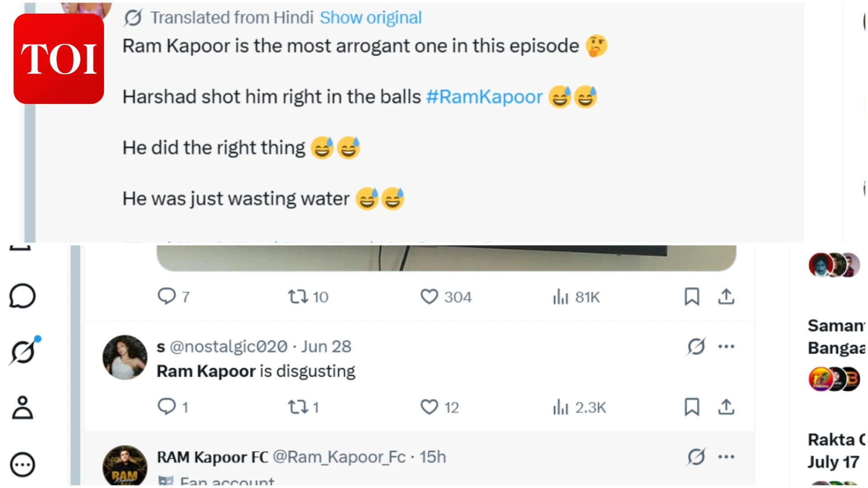Screen dimensions: 868x488
Task: Click Grok explain icon on nostalgic020 tweet
Action: [696, 347]
